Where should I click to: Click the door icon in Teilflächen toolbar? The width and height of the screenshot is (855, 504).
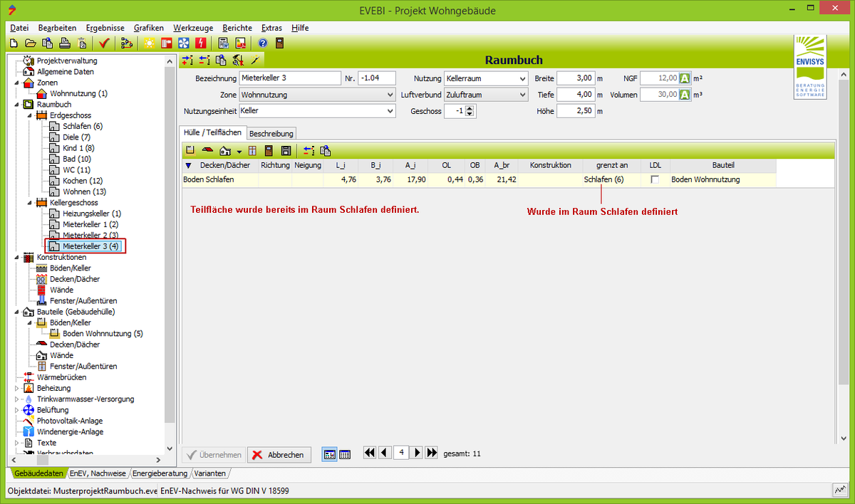(x=268, y=151)
